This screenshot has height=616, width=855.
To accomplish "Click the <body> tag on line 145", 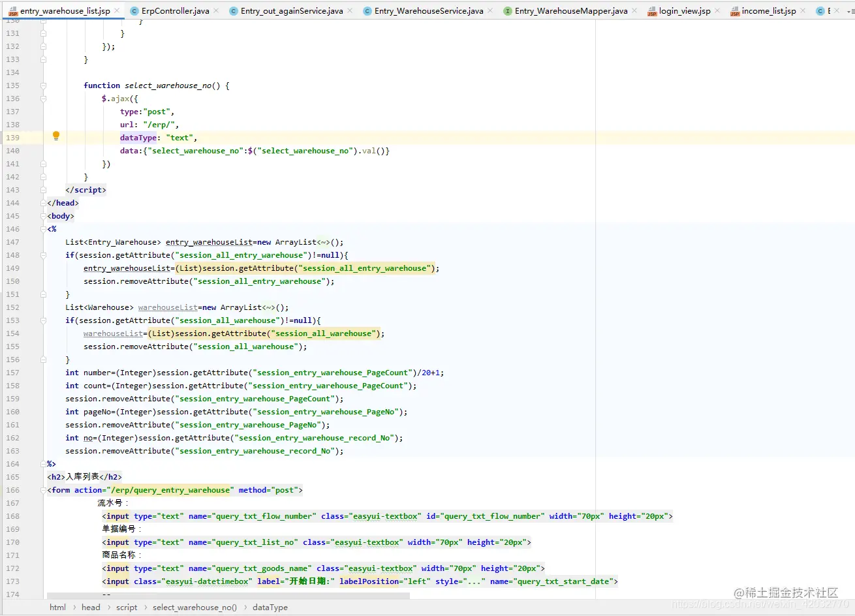I will tap(61, 216).
